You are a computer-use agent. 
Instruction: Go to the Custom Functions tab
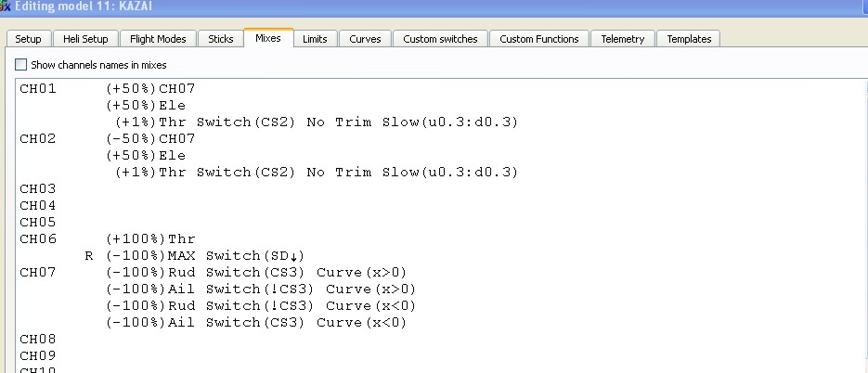[x=538, y=39]
